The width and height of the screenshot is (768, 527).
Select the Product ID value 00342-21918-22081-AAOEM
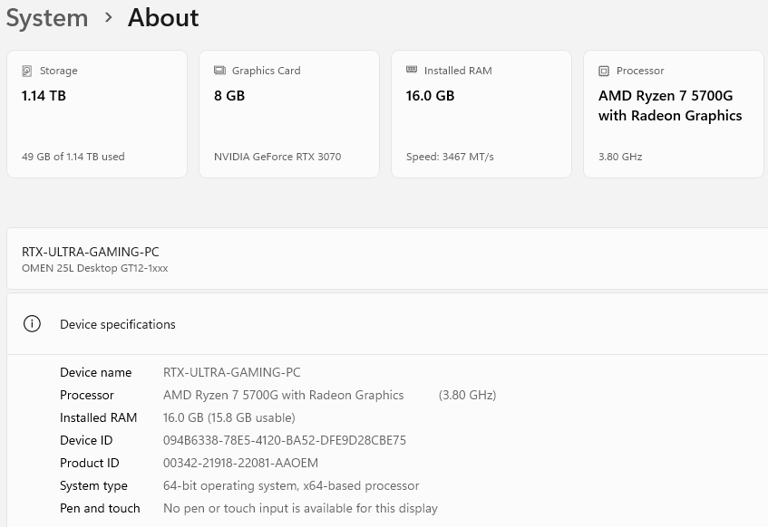coord(240,463)
